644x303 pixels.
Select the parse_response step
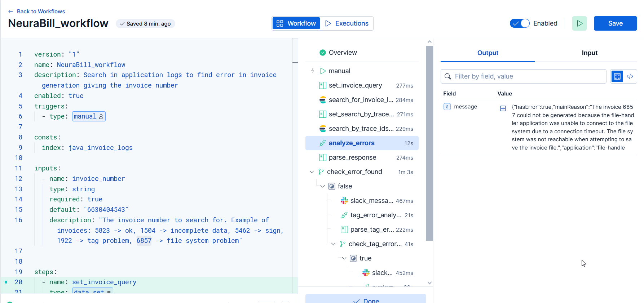(x=362, y=157)
